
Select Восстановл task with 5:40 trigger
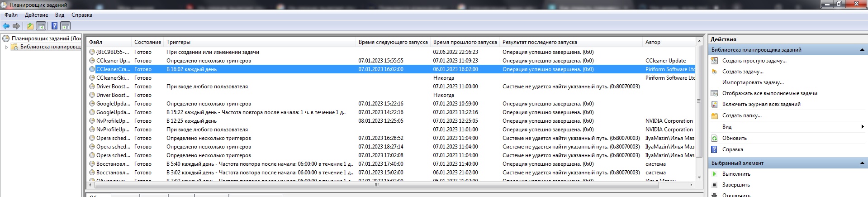[391, 164]
